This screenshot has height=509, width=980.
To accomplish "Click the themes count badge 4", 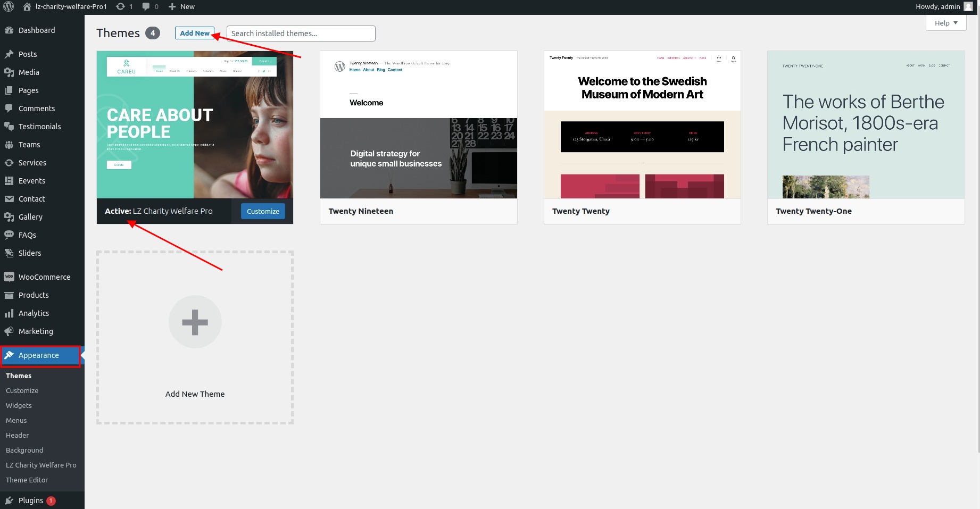I will click(153, 33).
